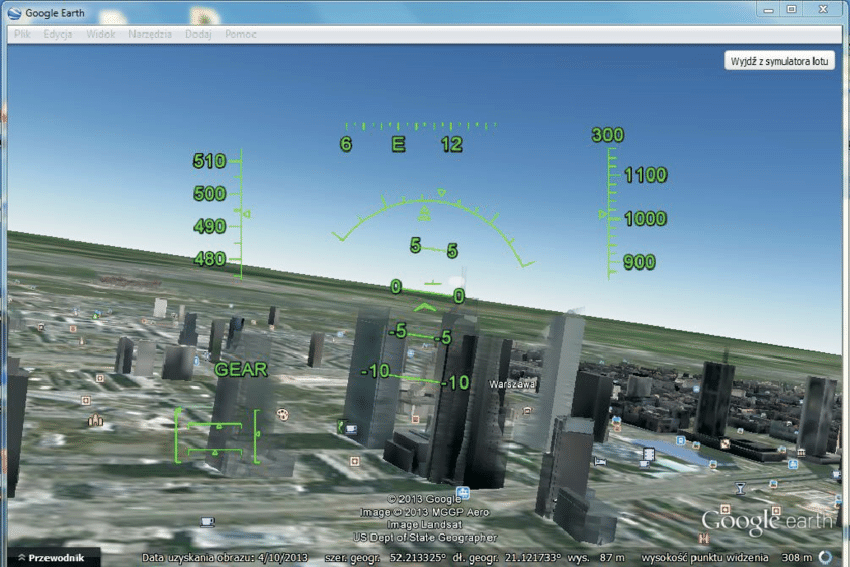Click the Warszawa city label

tap(513, 383)
